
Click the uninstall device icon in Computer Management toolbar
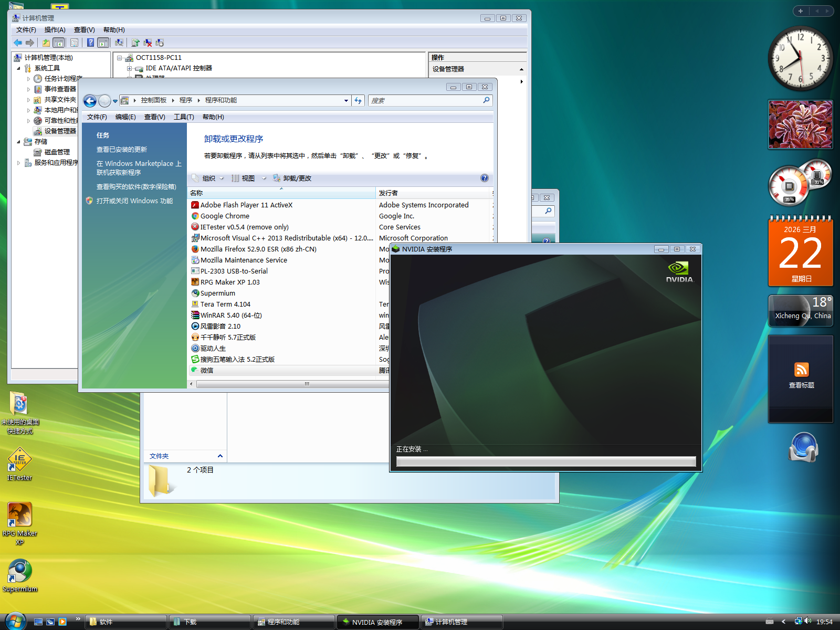coord(148,43)
